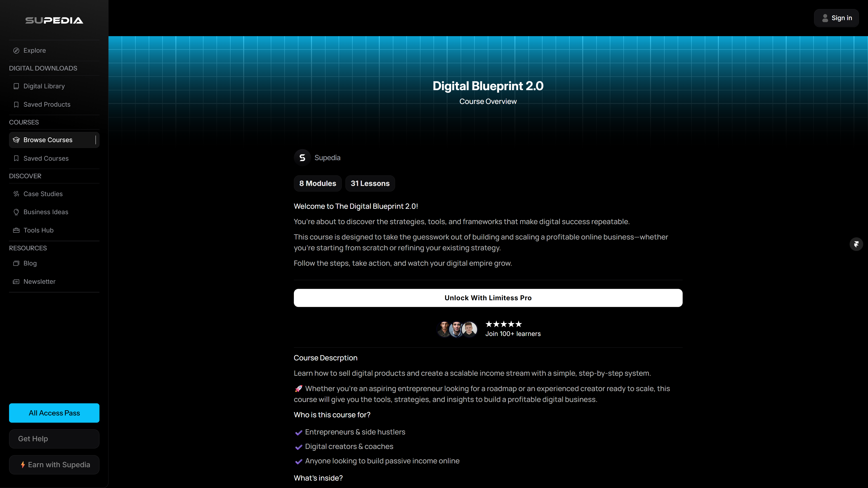The width and height of the screenshot is (868, 488).
Task: Click the Explore compass icon
Action: 16,51
